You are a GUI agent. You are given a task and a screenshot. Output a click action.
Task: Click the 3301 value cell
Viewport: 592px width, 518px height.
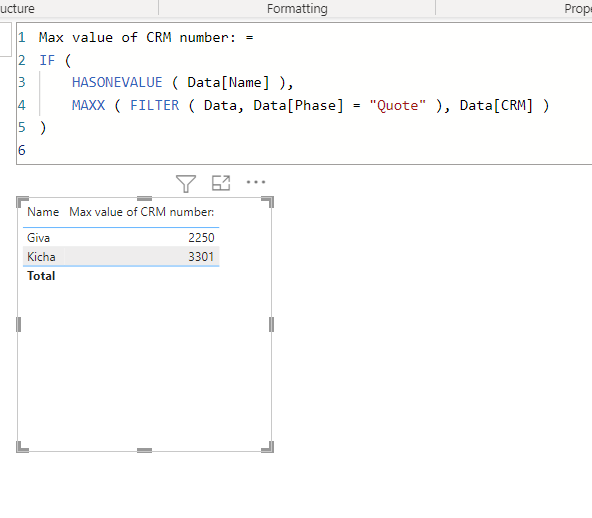(x=201, y=257)
